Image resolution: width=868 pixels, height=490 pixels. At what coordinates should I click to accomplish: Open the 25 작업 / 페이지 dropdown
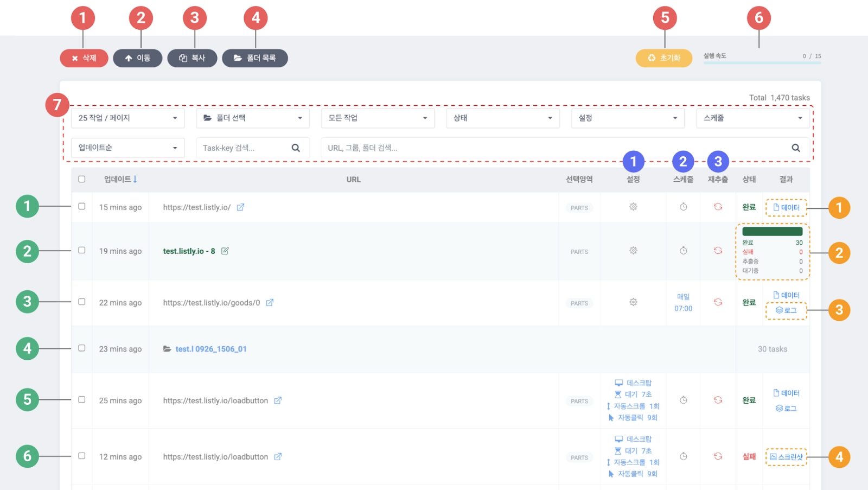coord(127,118)
